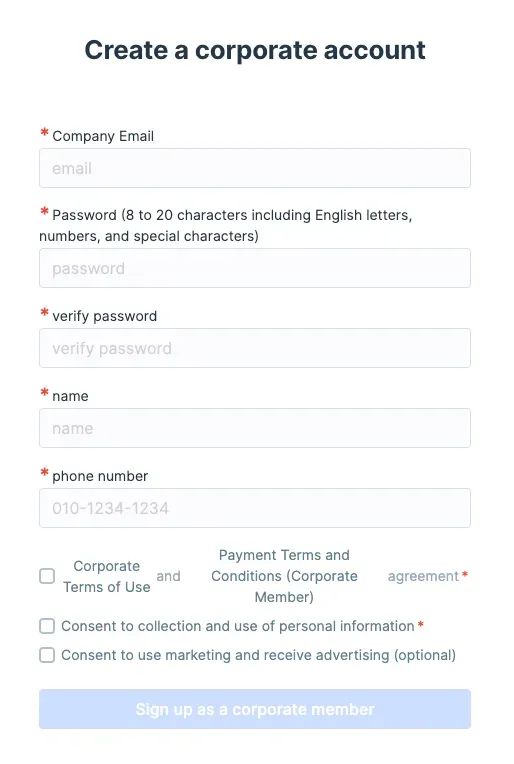Screen dimensions: 514x764
Task: Click the Company Email label
Action: point(103,136)
